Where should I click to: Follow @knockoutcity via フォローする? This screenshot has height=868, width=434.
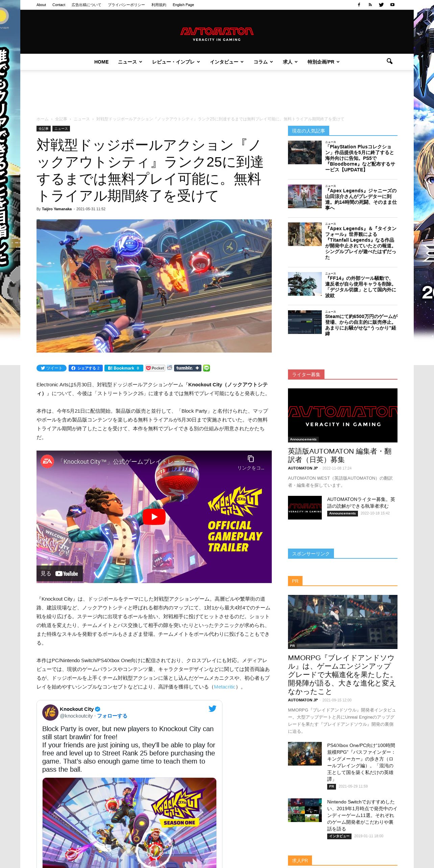click(112, 716)
